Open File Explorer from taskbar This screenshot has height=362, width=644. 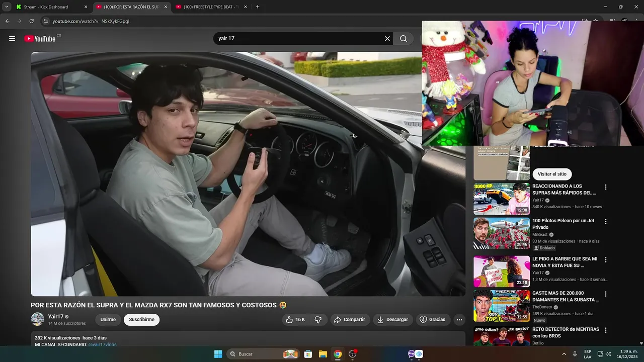(323, 354)
